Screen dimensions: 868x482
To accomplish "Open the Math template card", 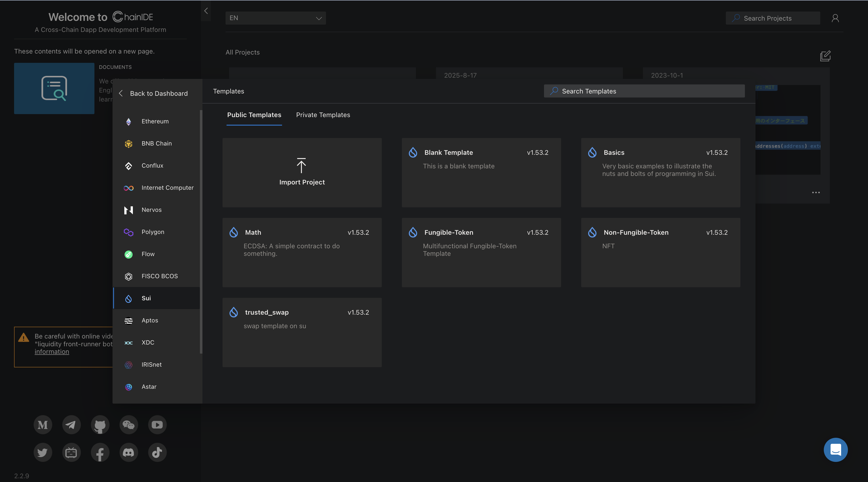I will pyautogui.click(x=302, y=253).
